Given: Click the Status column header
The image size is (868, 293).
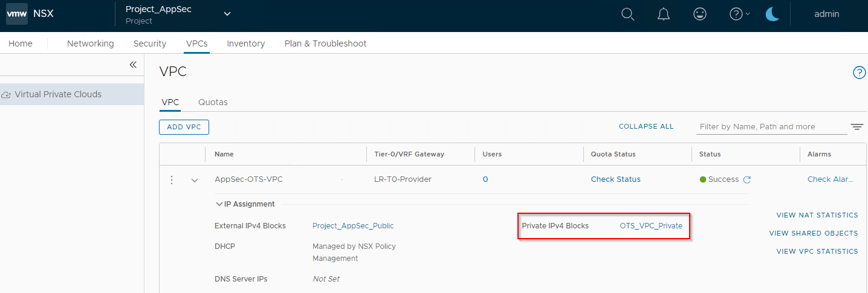Looking at the screenshot, I should [x=710, y=154].
